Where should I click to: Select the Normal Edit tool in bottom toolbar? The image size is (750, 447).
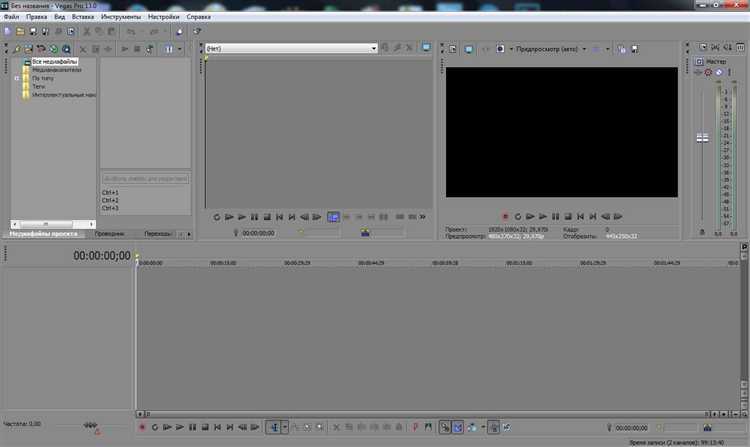pyautogui.click(x=274, y=427)
